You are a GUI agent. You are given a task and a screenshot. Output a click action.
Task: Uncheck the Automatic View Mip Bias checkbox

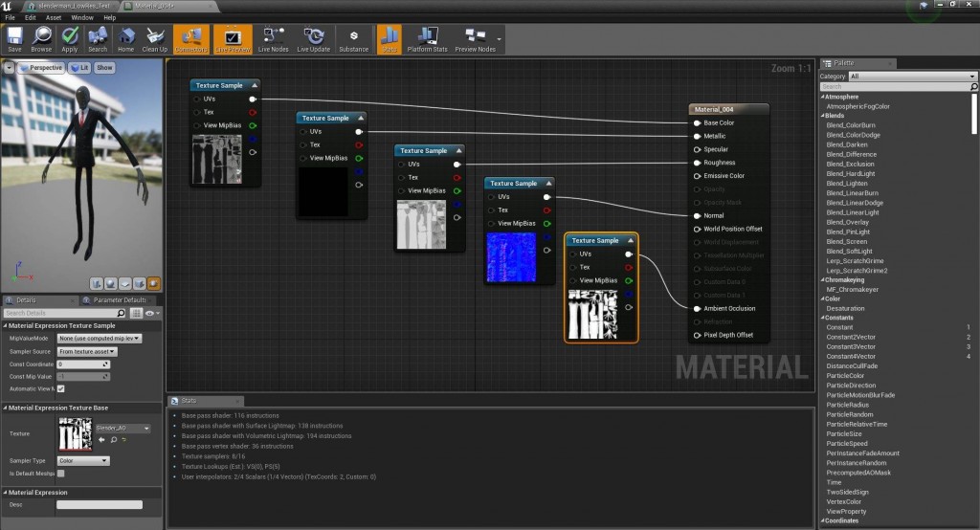pos(61,388)
